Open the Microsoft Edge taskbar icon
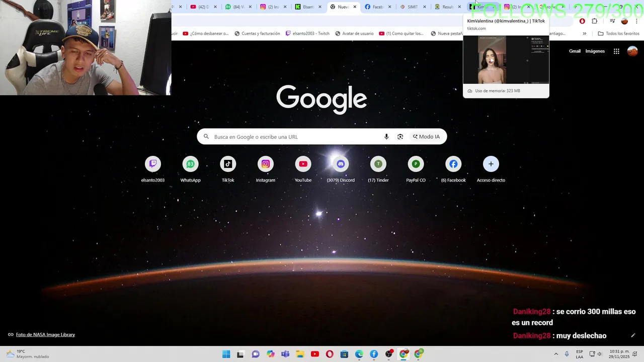Viewport: 644px width, 362px height. 359,354
